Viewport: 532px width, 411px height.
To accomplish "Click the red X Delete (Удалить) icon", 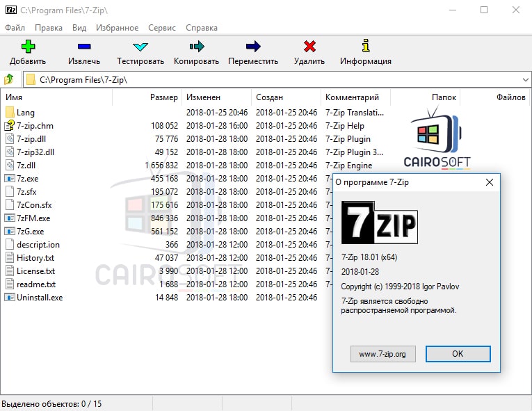I will [309, 47].
